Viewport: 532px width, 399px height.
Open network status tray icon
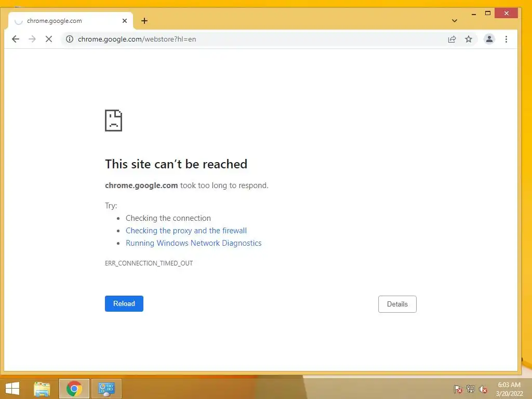[x=471, y=389]
